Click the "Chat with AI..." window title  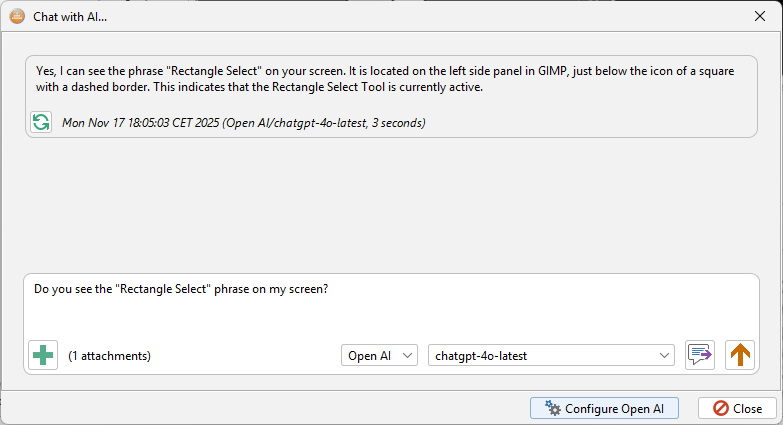(x=72, y=15)
